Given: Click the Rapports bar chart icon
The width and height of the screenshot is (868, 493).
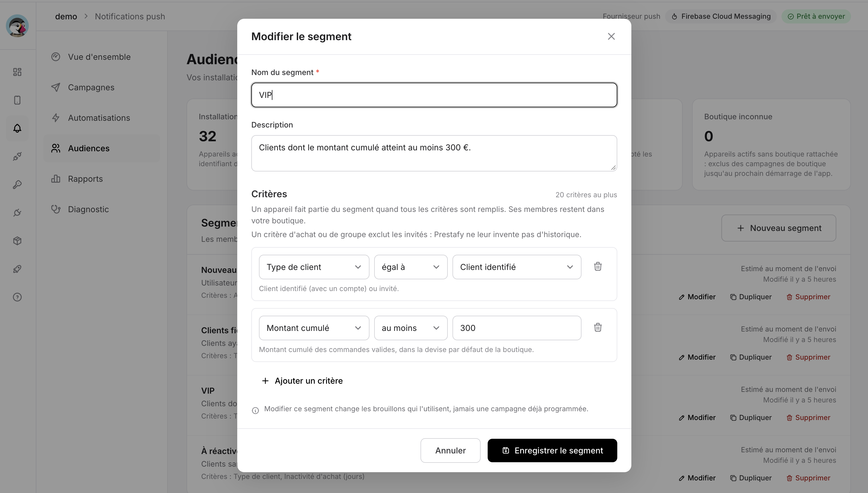Looking at the screenshot, I should (x=55, y=178).
